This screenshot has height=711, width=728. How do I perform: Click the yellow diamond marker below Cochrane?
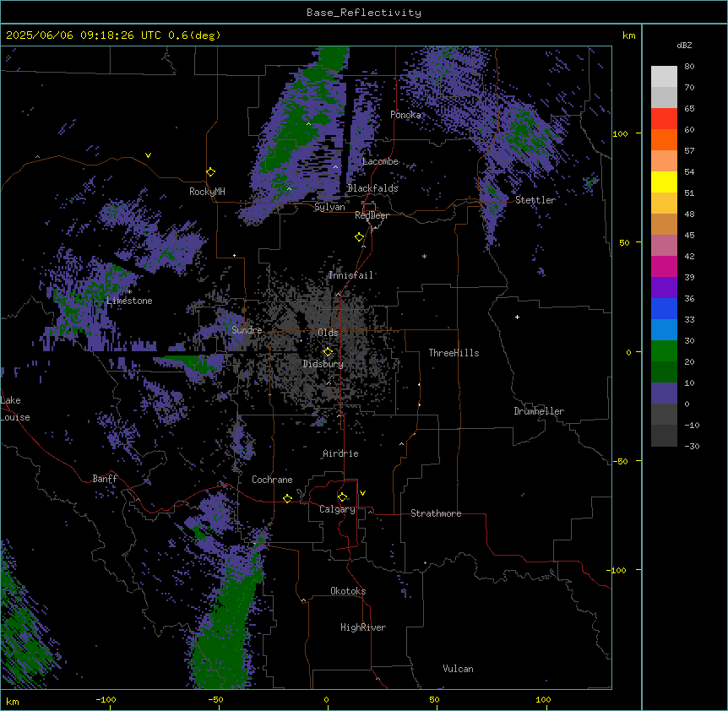coord(287,498)
